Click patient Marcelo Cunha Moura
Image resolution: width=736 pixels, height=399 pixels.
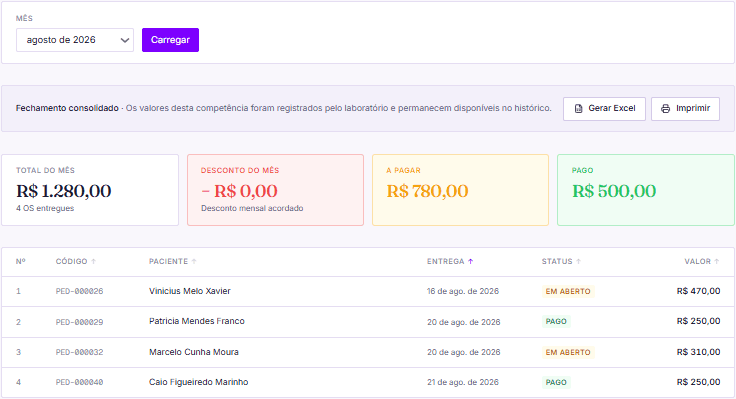tap(194, 352)
